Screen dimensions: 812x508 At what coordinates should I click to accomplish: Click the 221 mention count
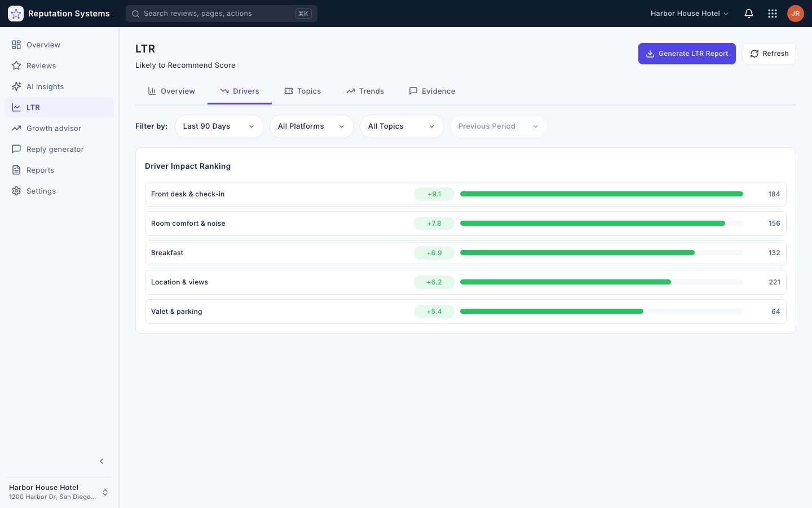[x=775, y=282]
